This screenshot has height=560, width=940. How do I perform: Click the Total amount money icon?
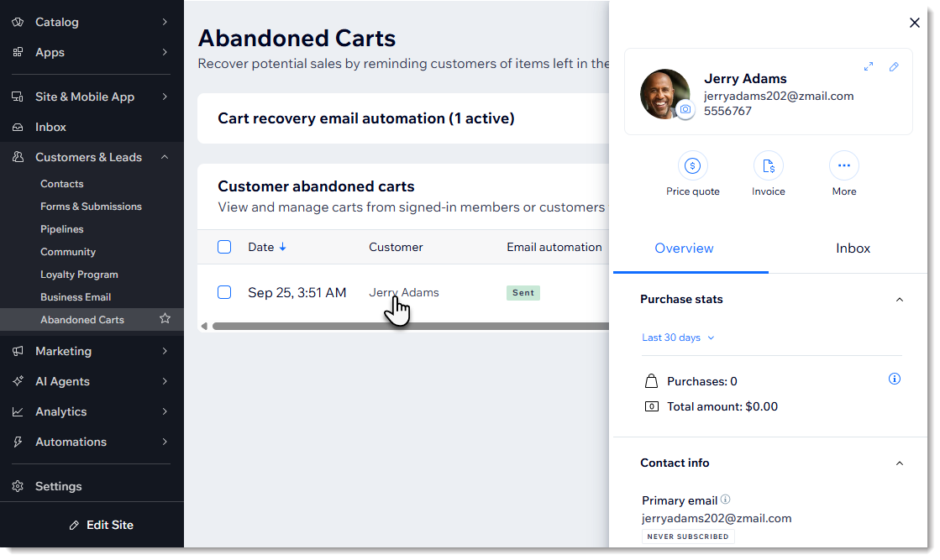[652, 406]
